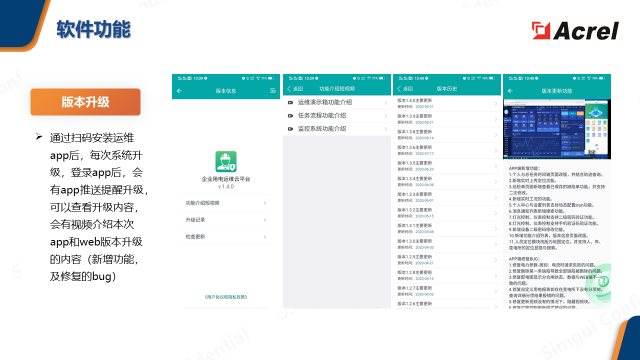Open 功能介绍视频 row chevron
Screen dimensions: 640x360
point(265,203)
